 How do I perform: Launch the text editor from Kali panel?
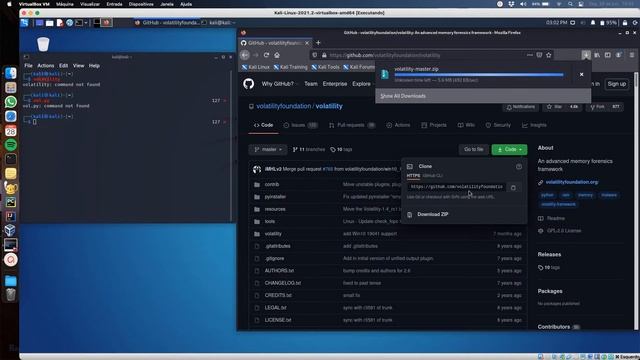pyautogui.click(x=60, y=23)
